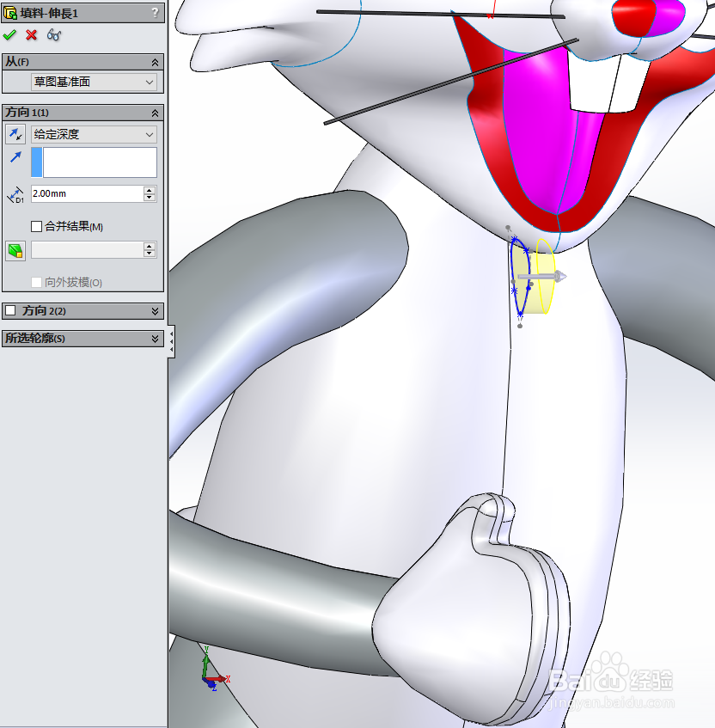The width and height of the screenshot is (715, 728).
Task: Increase the draft angle value
Action: pos(150,246)
